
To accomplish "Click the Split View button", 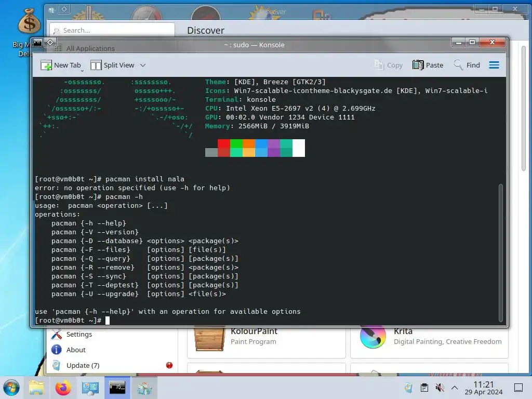I will coord(112,65).
